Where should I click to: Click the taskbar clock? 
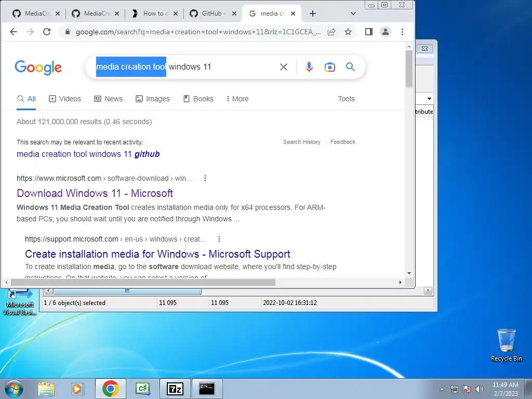click(505, 389)
